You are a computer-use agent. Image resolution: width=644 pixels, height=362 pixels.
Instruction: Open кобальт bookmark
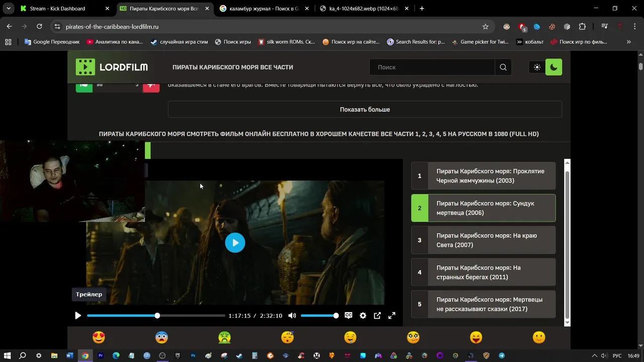pyautogui.click(x=530, y=42)
